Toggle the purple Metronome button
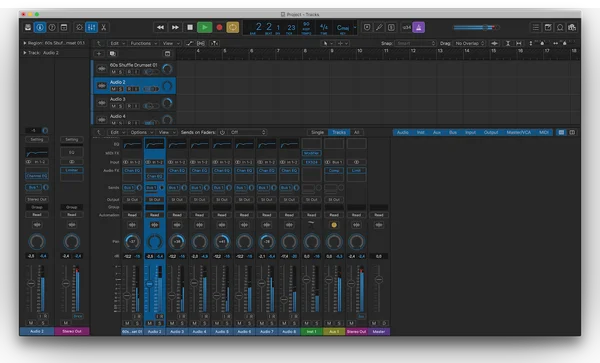600x363 pixels. tap(419, 28)
